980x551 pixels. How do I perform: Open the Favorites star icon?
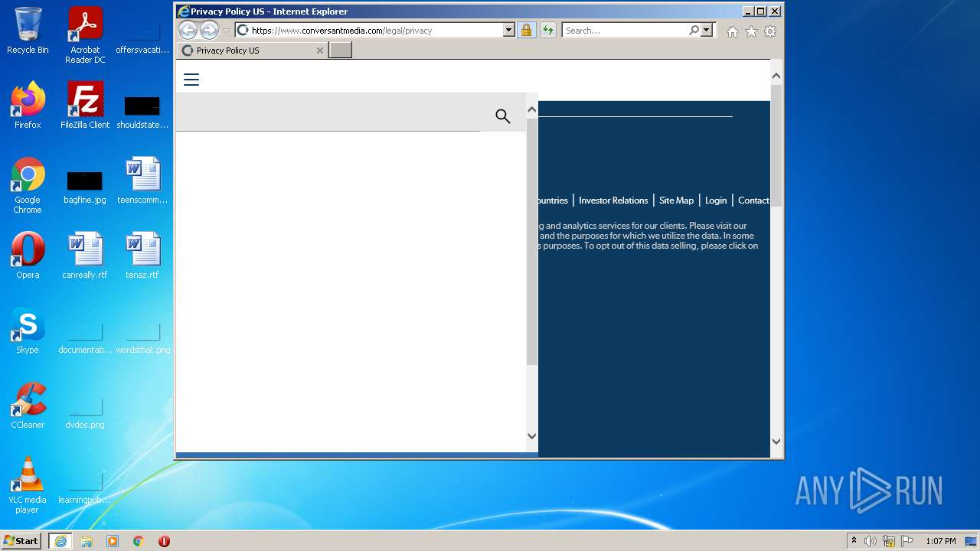click(x=751, y=31)
